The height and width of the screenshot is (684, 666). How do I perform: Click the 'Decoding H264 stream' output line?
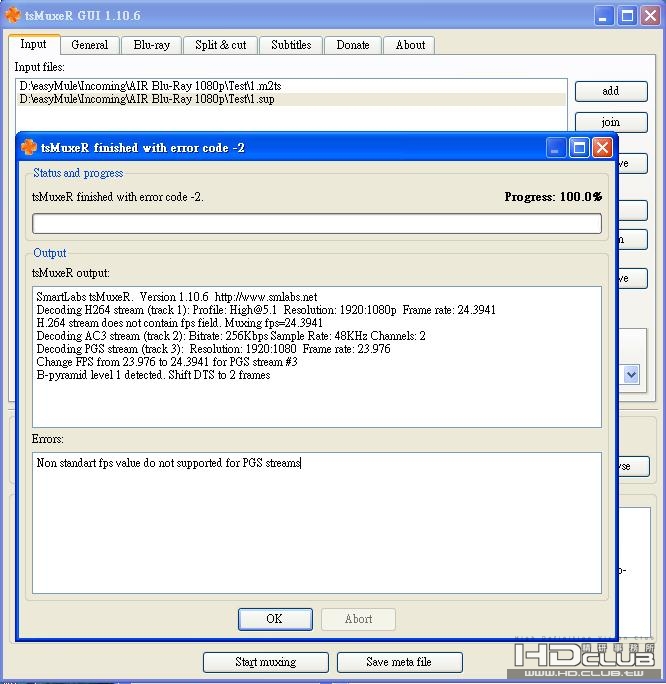pyautogui.click(x=266, y=310)
